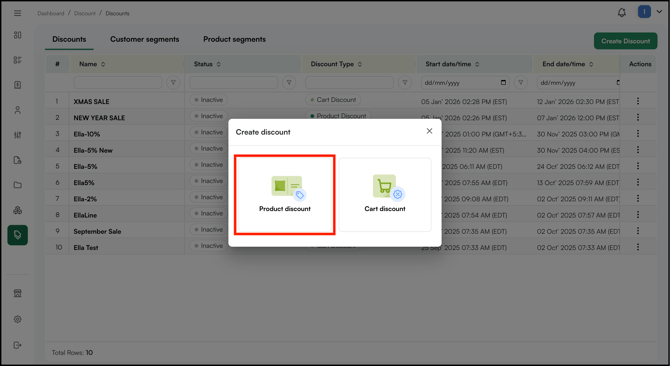Click Inactive status badge for XMAS SALE

click(209, 100)
